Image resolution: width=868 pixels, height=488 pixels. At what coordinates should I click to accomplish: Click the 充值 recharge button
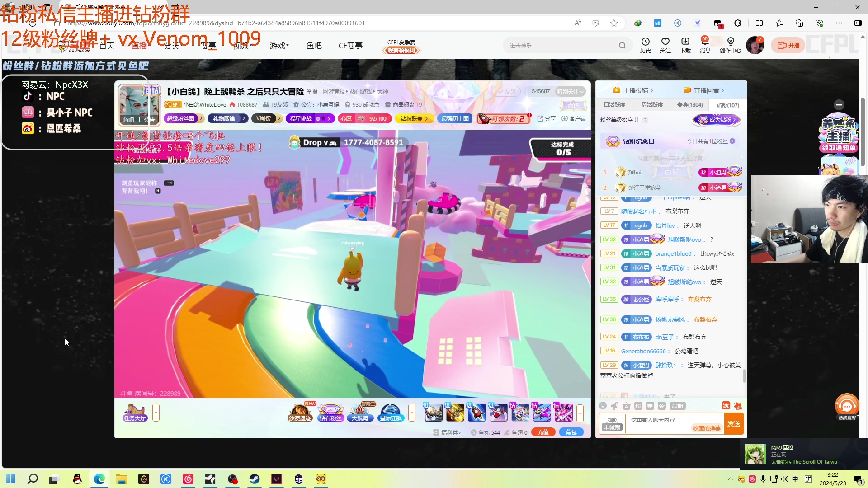click(543, 432)
